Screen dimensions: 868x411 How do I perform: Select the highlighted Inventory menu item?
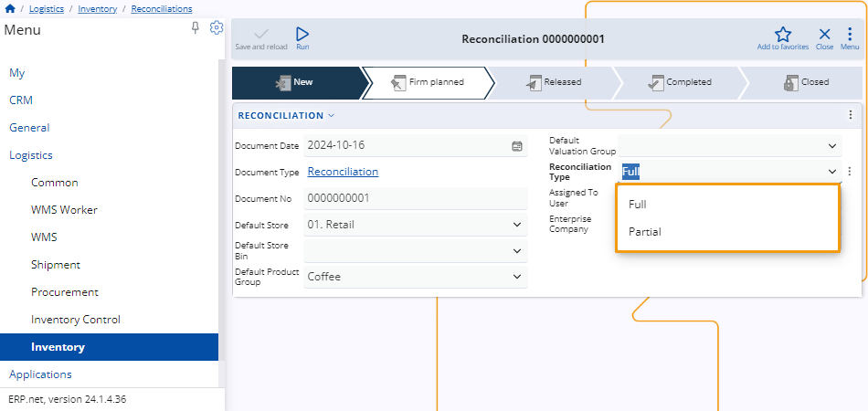pyautogui.click(x=109, y=347)
